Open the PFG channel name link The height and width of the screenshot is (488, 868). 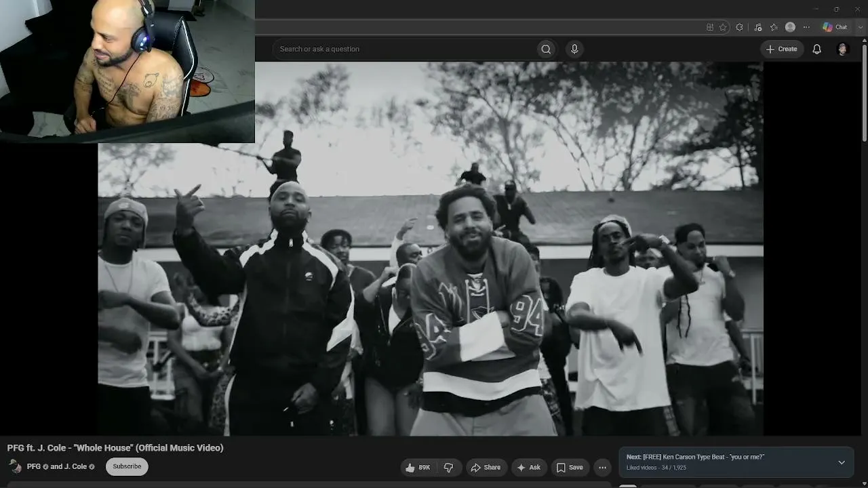pos(34,466)
